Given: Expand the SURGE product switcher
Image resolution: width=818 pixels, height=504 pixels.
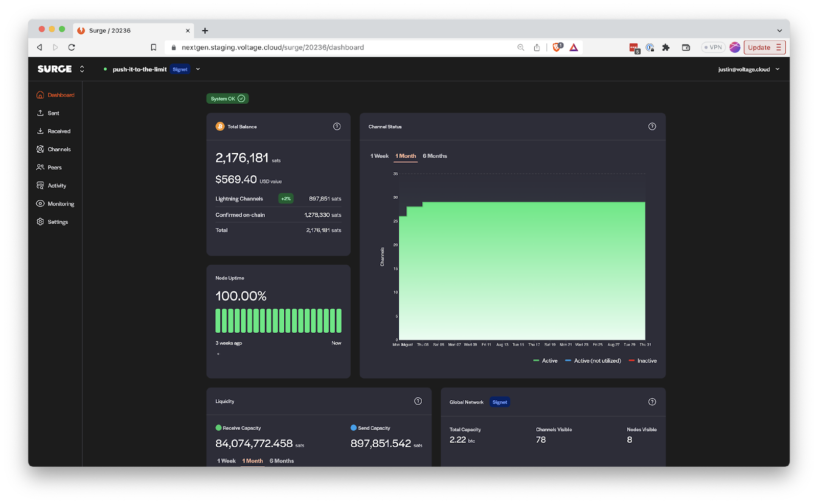Looking at the screenshot, I should [82, 69].
